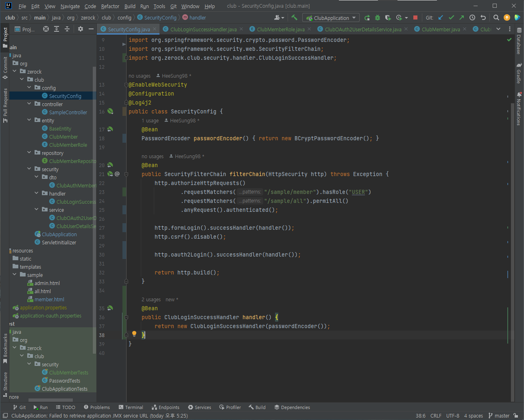Image resolution: width=524 pixels, height=420 pixels.
Task: Open the Problems tool window
Action: click(97, 407)
